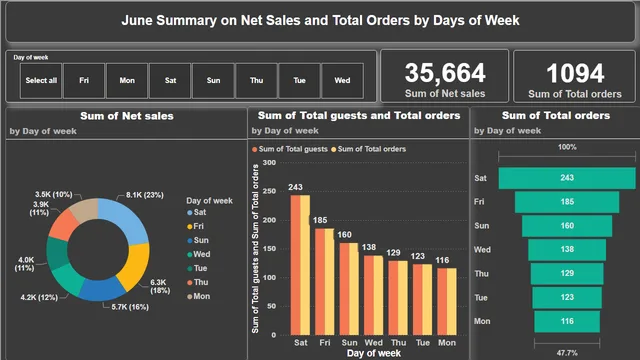
Task: Click the Tue bar in the column chart
Action: click(422, 300)
